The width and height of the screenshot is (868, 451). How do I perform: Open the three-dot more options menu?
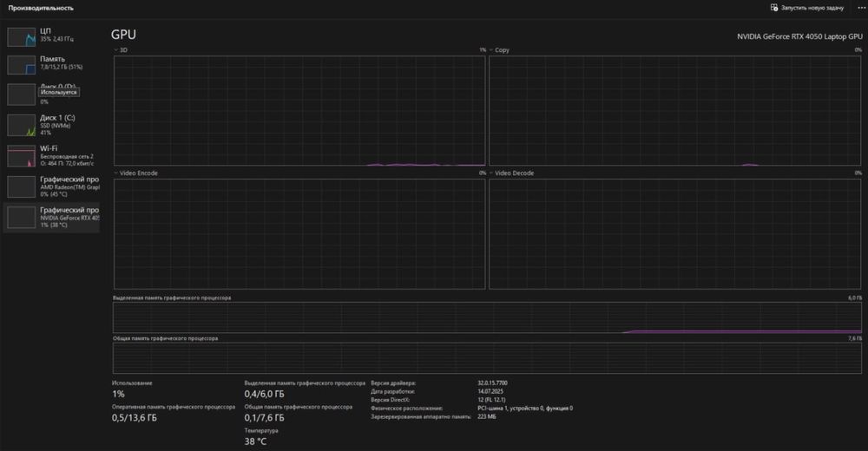(x=861, y=8)
